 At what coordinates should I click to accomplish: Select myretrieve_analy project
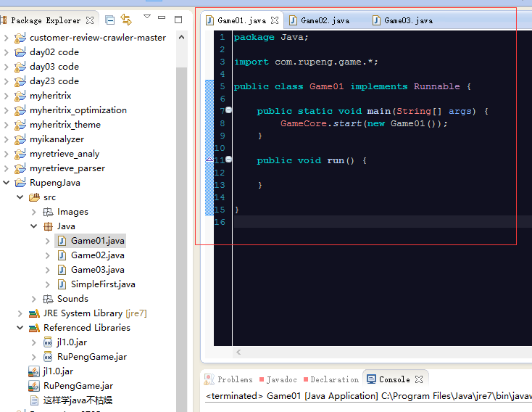pos(65,154)
